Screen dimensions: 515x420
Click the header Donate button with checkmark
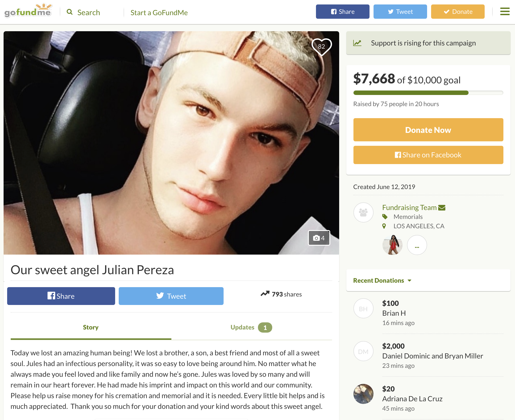pos(458,12)
